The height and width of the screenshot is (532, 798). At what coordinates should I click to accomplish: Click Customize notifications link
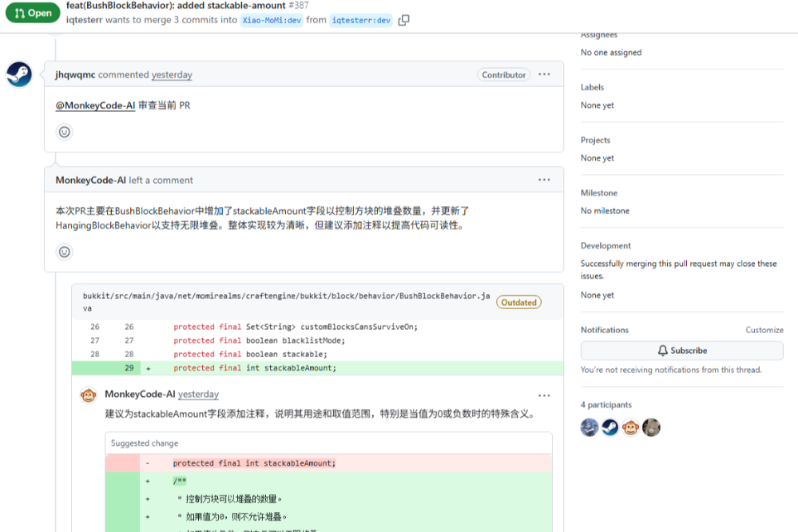tap(764, 330)
